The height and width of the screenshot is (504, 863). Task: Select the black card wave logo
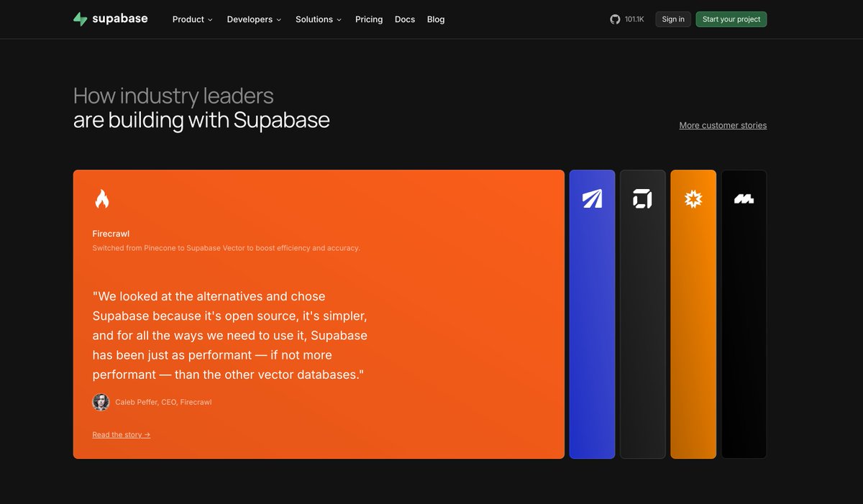[x=744, y=199]
